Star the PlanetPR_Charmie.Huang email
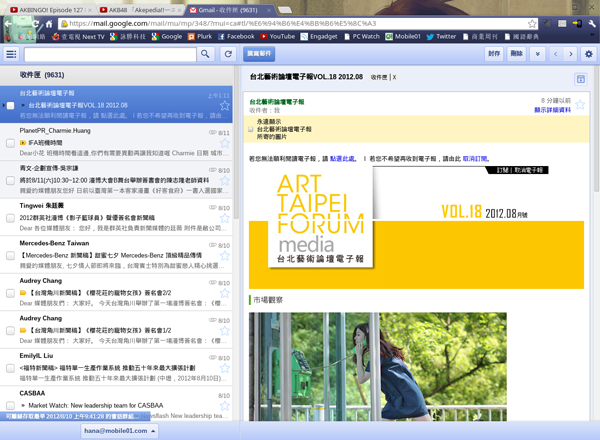Viewport: 600px width, 440px height. click(225, 143)
